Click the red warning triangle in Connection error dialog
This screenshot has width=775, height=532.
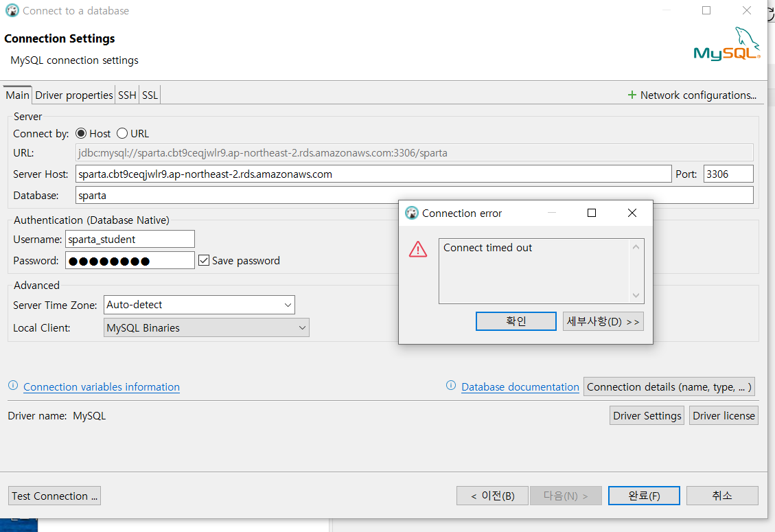417,249
